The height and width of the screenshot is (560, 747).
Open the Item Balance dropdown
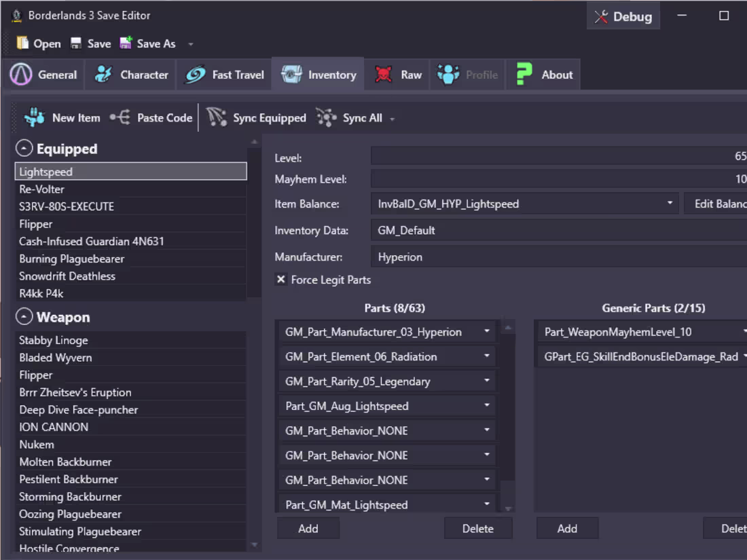tap(670, 204)
